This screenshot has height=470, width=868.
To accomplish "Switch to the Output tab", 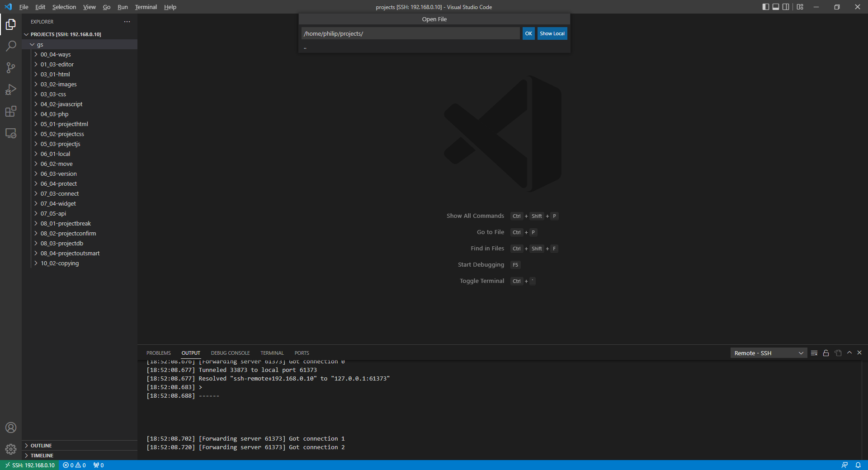I will [x=191, y=353].
